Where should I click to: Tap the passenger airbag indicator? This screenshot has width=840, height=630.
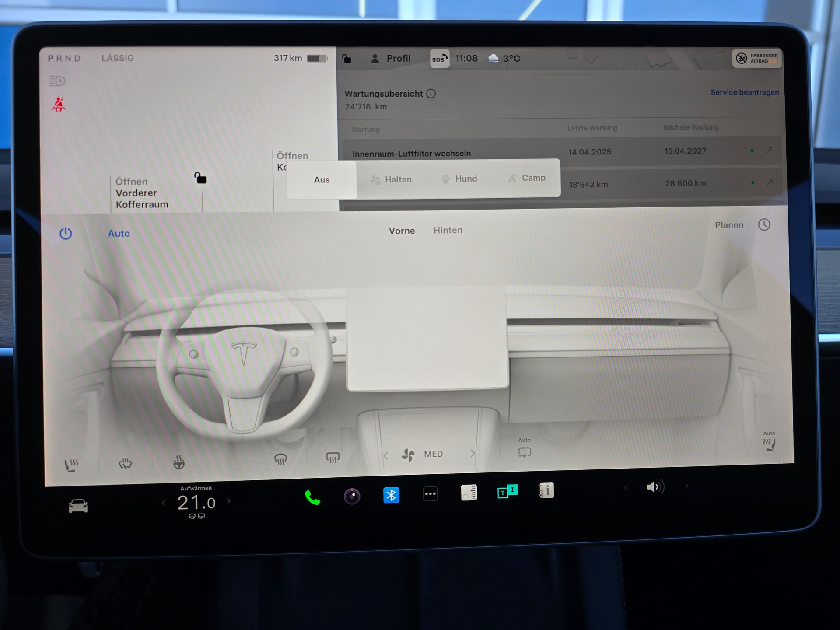click(x=757, y=58)
